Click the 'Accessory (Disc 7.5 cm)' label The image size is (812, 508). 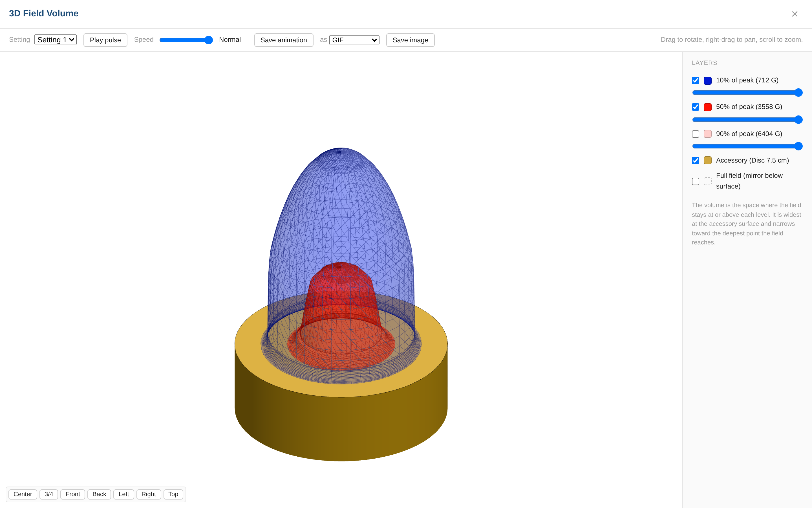(x=752, y=161)
